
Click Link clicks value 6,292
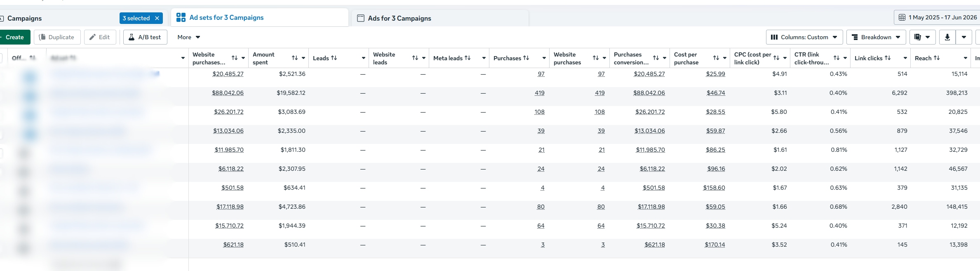[900, 93]
